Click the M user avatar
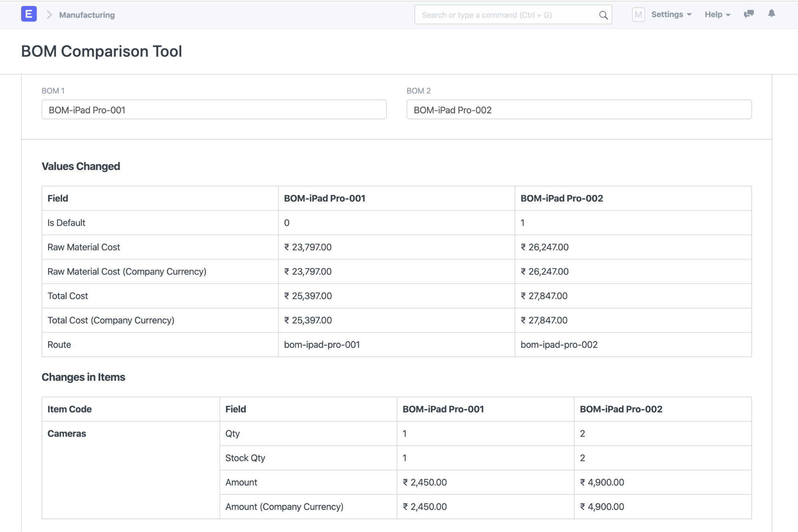Viewport: 798px width, 532px height. (638, 15)
